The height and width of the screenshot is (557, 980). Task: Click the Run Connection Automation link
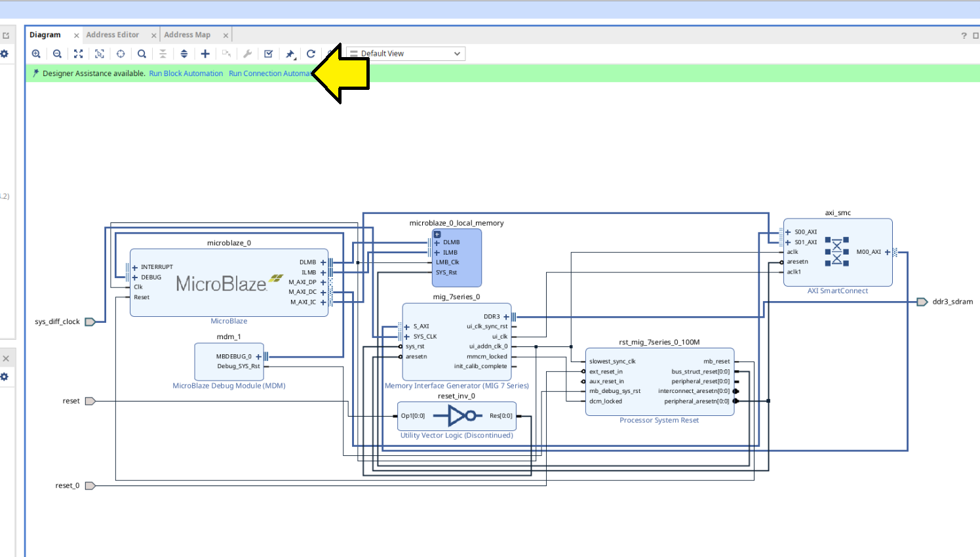point(269,73)
